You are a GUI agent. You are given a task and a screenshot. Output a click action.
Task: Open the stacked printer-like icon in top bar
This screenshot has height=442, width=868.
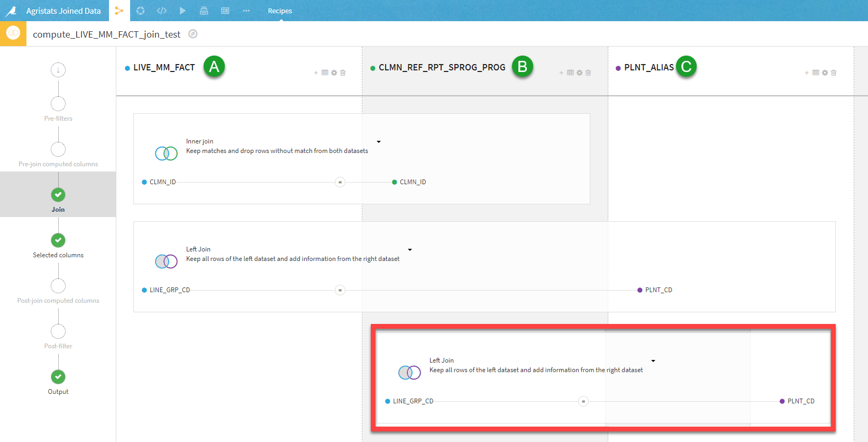coord(204,11)
